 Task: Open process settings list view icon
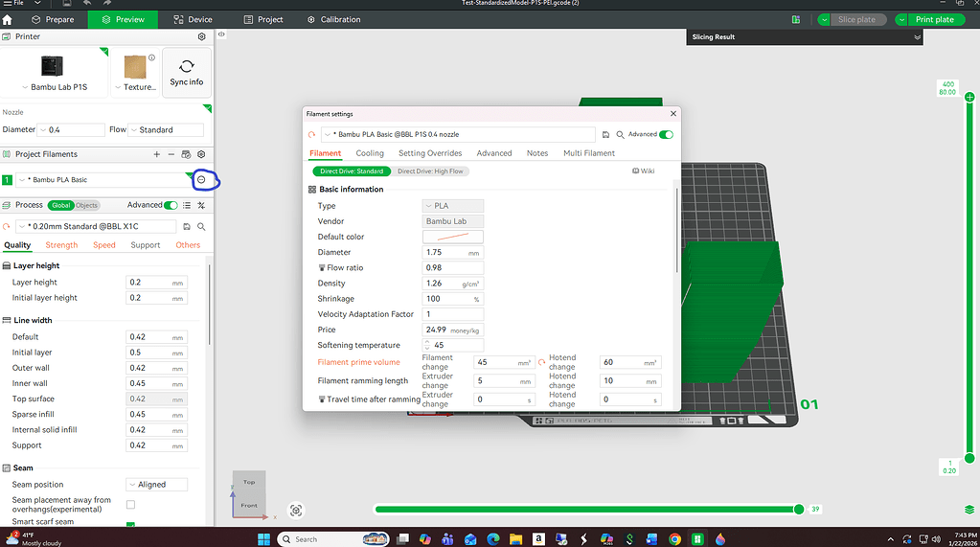click(186, 205)
